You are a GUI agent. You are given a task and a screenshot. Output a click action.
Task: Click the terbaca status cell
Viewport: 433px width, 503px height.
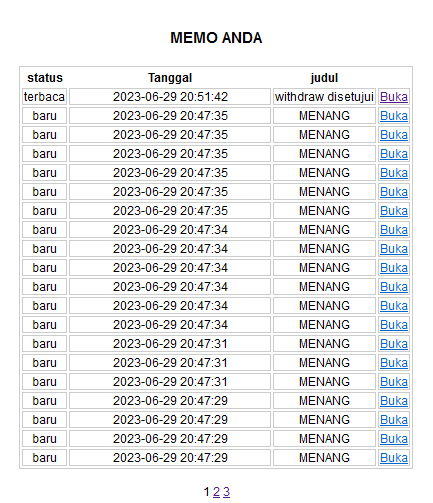(x=44, y=97)
